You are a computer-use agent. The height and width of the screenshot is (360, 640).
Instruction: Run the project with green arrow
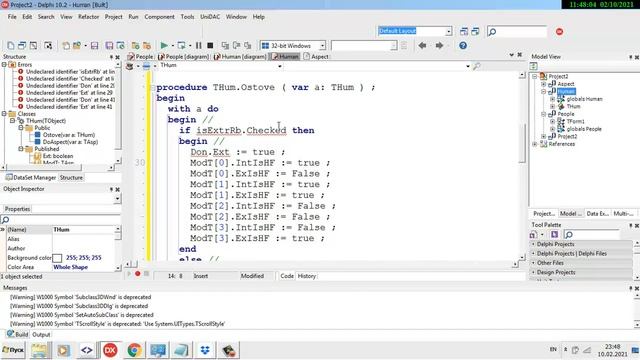[x=164, y=45]
